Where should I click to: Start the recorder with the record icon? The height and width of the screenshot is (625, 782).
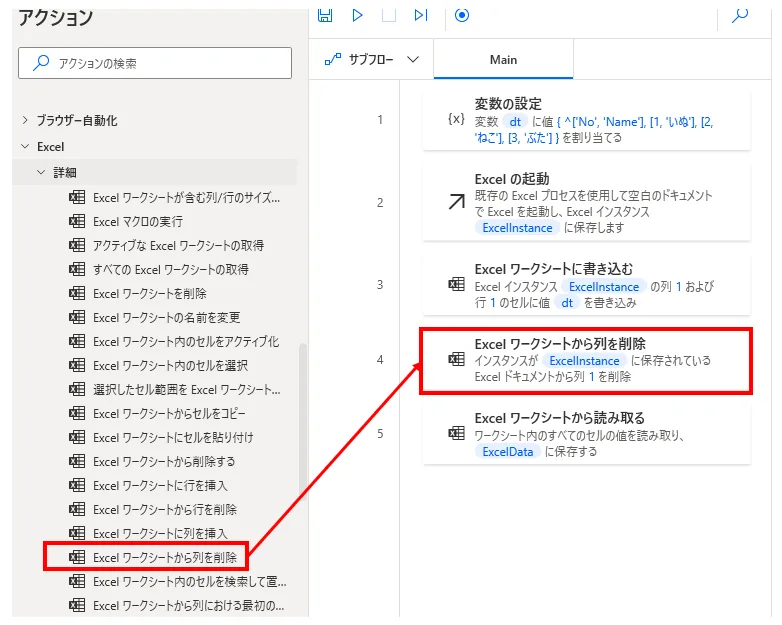[x=461, y=15]
